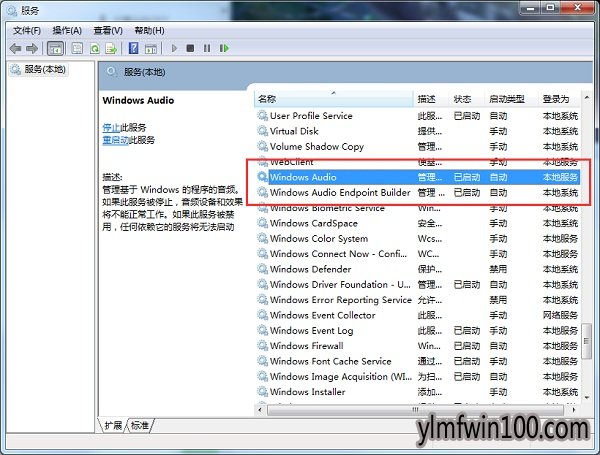The height and width of the screenshot is (455, 600).
Task: Click gear icon of Windows Font Cache Service
Action: pos(262,361)
